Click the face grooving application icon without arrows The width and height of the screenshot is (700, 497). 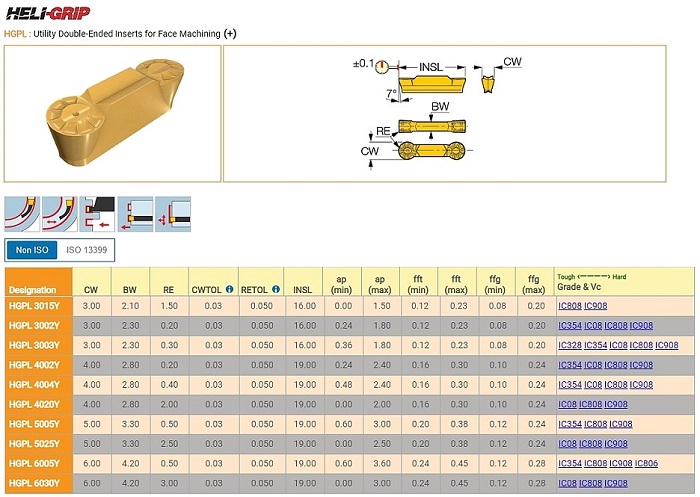click(x=22, y=214)
